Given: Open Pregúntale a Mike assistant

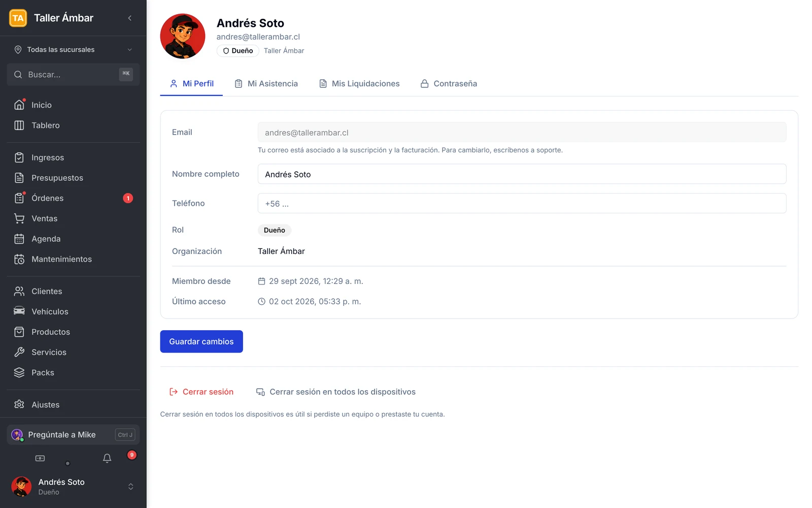Looking at the screenshot, I should [x=73, y=435].
